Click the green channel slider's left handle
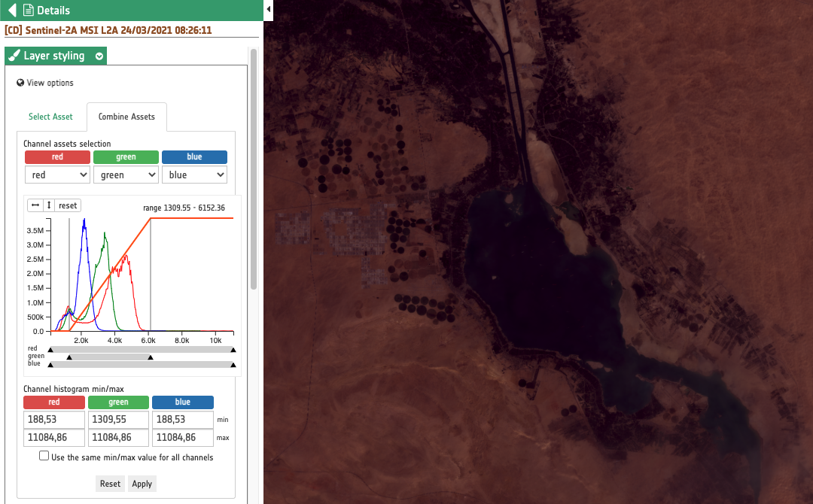This screenshot has height=504, width=813. click(x=69, y=357)
